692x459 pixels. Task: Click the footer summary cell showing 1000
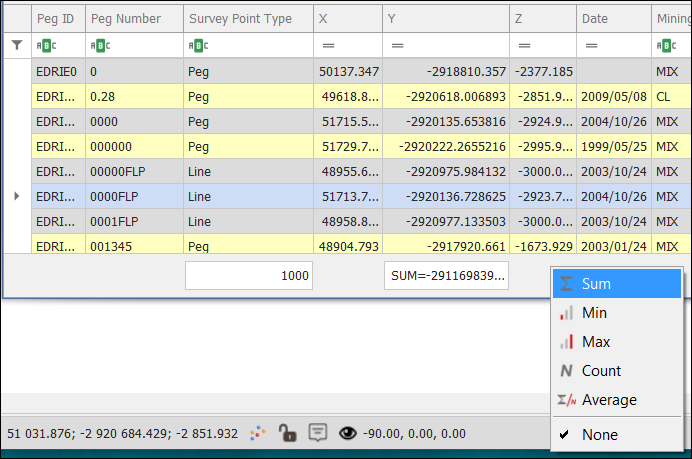click(x=249, y=275)
